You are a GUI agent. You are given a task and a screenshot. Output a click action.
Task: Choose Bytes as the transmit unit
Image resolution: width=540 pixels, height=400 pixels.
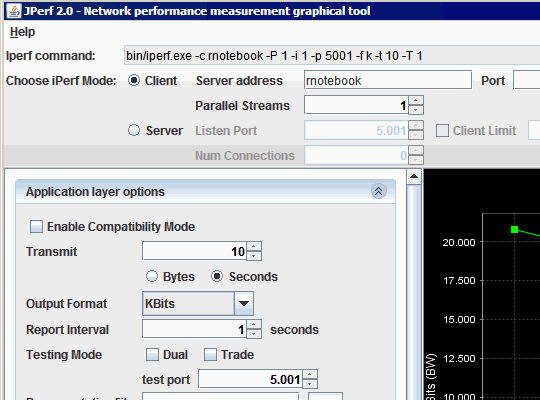coord(152,276)
